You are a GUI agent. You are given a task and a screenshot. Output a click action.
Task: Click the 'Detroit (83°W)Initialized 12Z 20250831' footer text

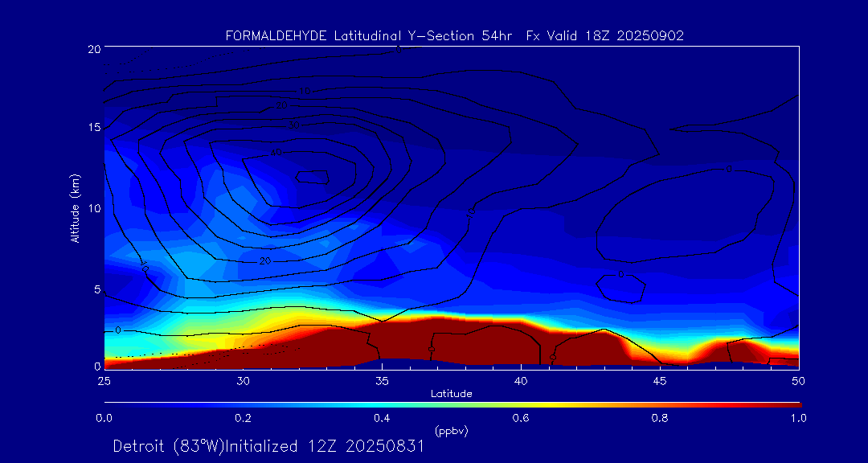click(268, 446)
